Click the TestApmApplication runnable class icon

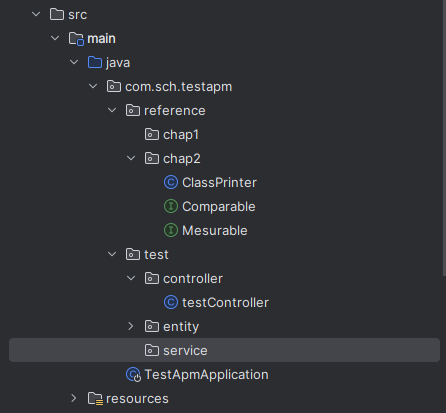[134, 374]
